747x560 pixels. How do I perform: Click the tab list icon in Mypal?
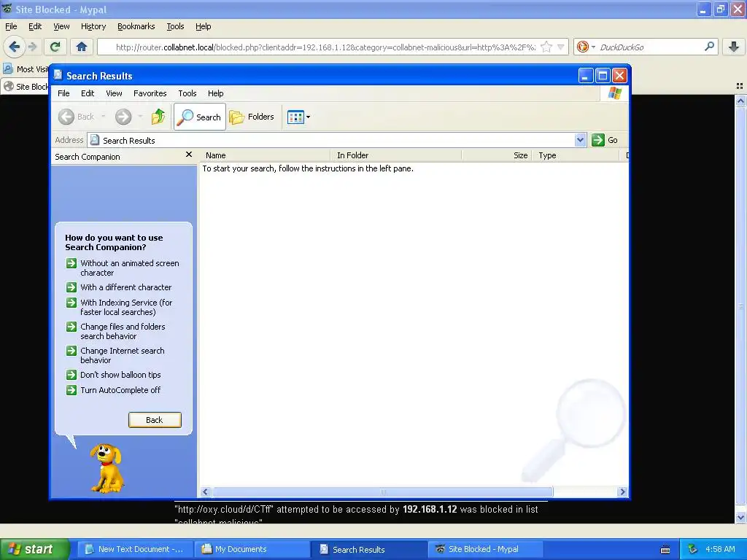coord(740,86)
